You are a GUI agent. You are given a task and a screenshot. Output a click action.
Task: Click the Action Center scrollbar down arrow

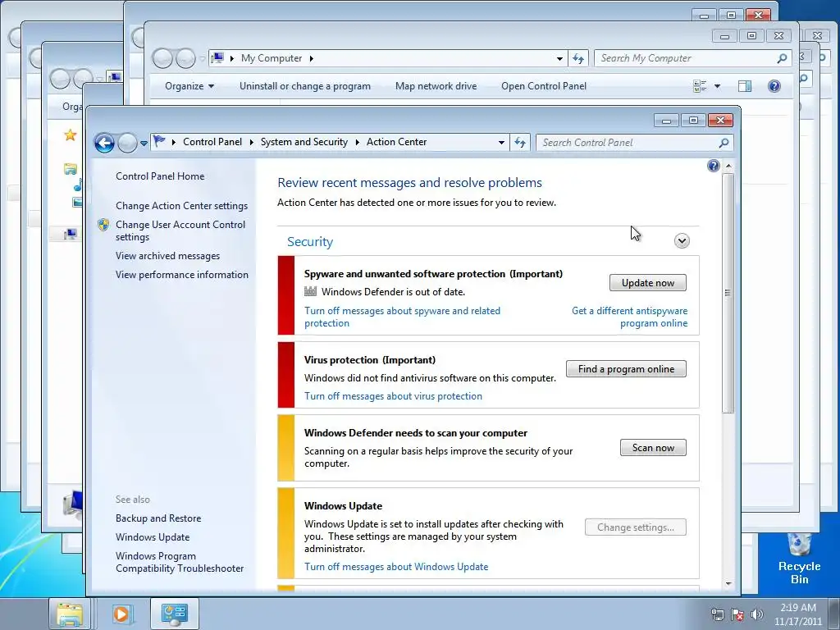(x=728, y=584)
